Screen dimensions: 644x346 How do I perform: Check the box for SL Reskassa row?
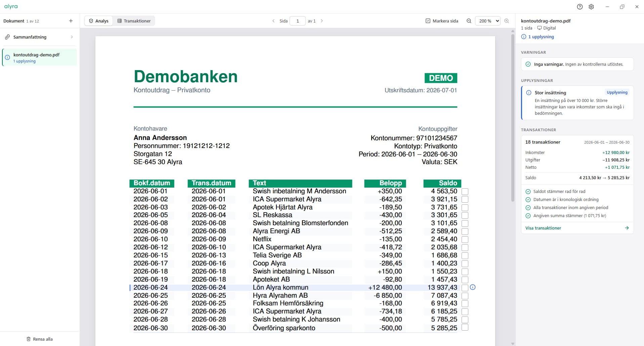tap(465, 215)
